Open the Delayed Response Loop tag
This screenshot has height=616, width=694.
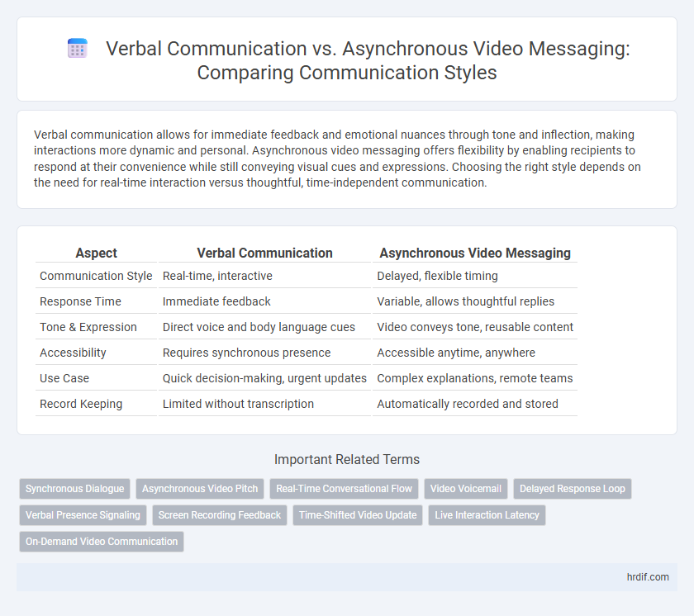tap(573, 489)
